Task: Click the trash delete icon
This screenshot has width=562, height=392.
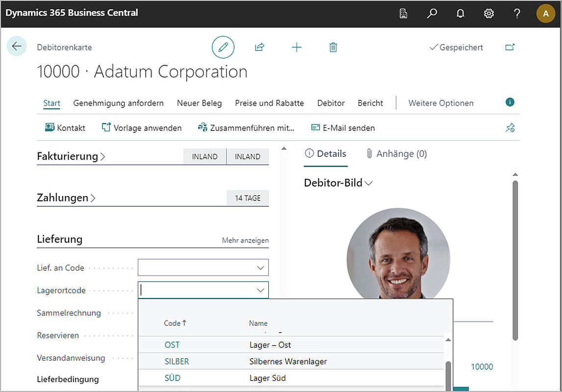Action: [x=333, y=47]
